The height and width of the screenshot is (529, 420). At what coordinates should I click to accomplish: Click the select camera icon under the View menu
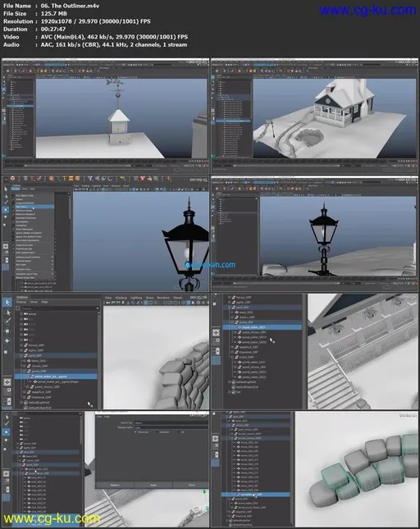pyautogui.click(x=108, y=303)
